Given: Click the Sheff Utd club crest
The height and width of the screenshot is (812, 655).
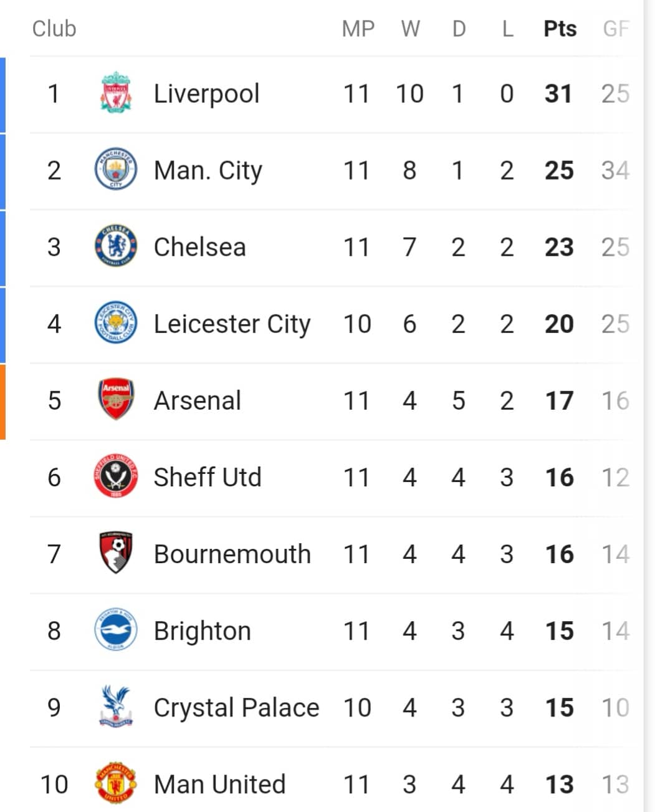Looking at the screenshot, I should [x=116, y=476].
